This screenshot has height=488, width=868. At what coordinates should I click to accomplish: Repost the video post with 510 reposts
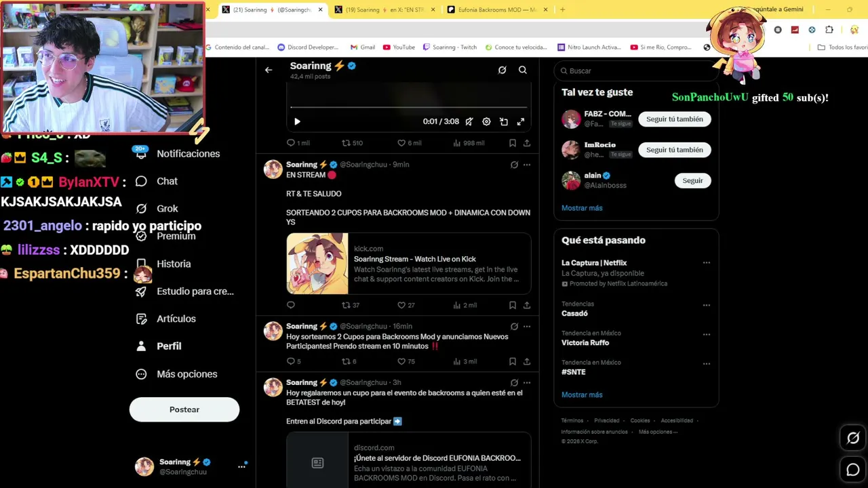click(x=352, y=143)
